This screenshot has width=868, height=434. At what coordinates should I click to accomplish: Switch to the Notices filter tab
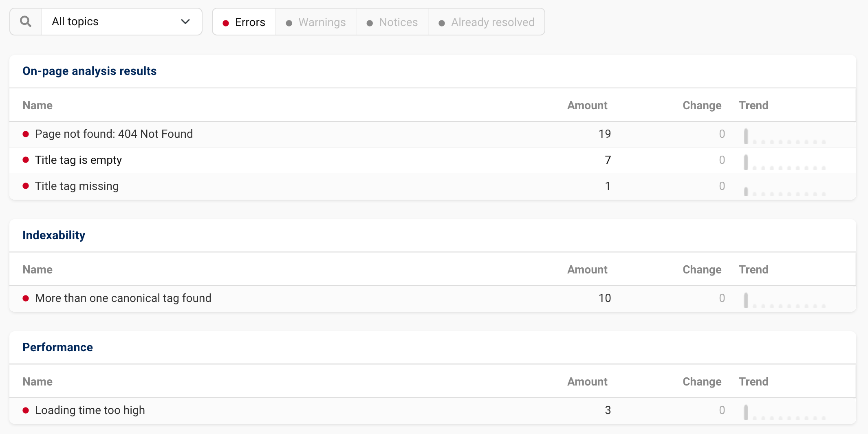[392, 22]
